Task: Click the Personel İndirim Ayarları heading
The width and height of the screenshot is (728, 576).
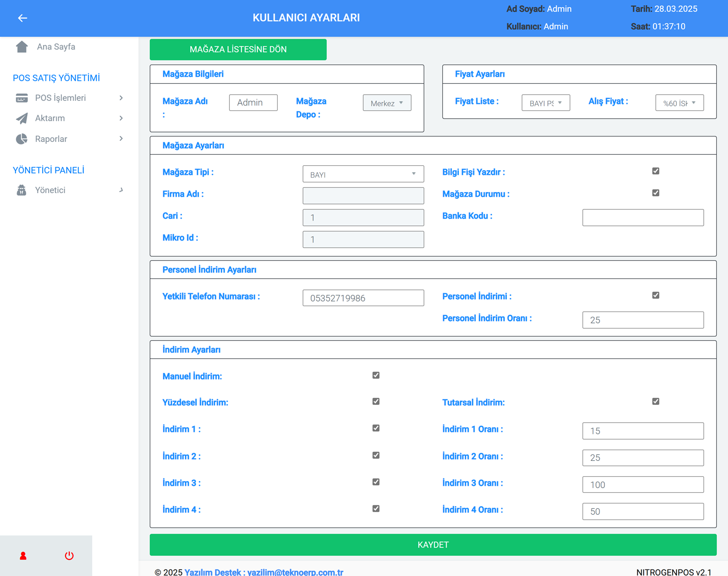Action: [x=209, y=270]
